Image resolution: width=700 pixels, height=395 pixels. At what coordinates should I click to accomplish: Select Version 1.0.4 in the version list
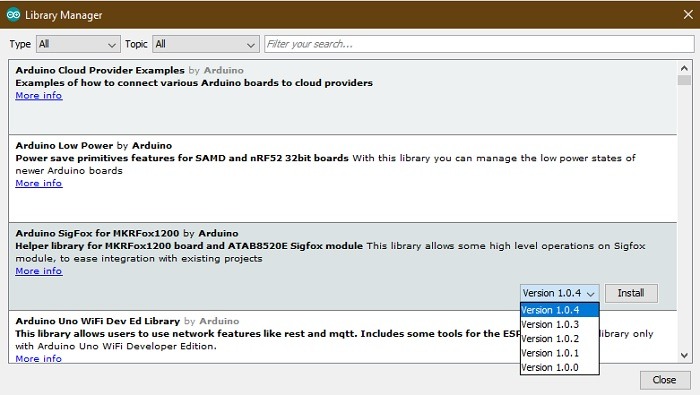click(x=559, y=310)
